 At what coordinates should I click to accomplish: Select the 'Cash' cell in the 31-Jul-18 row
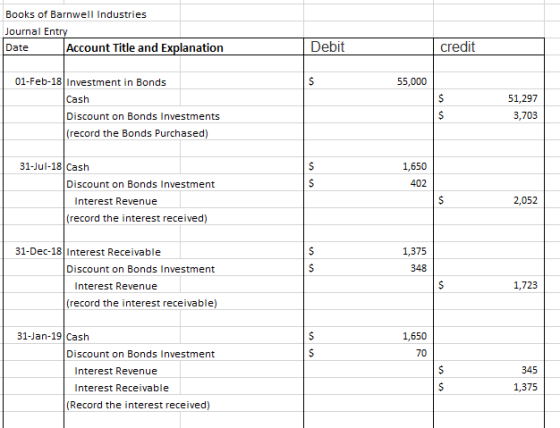[x=78, y=167]
